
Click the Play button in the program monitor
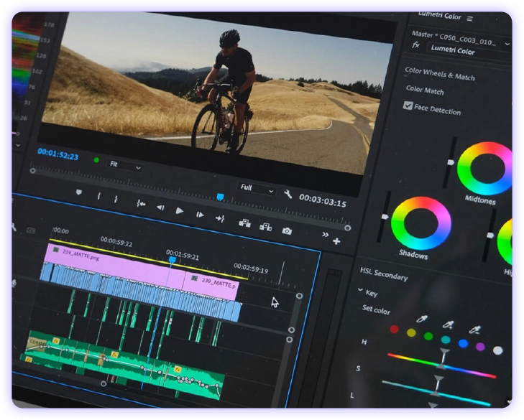pyautogui.click(x=180, y=211)
